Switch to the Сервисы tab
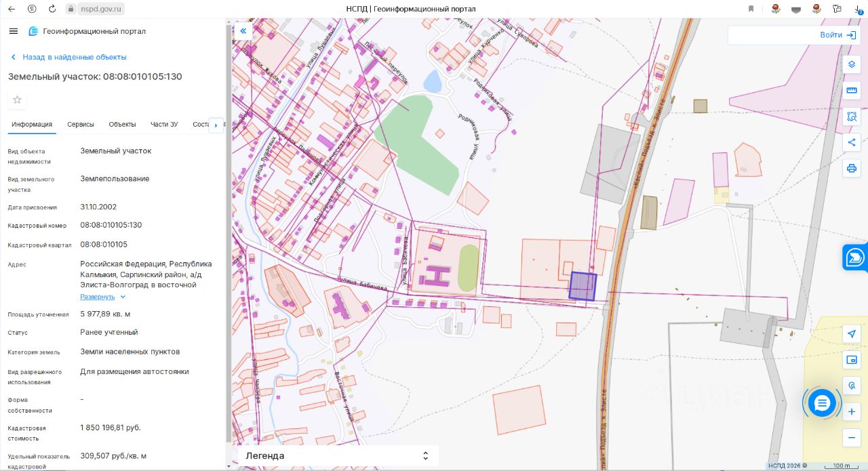Screen dimensions: 868x471 tap(81, 124)
